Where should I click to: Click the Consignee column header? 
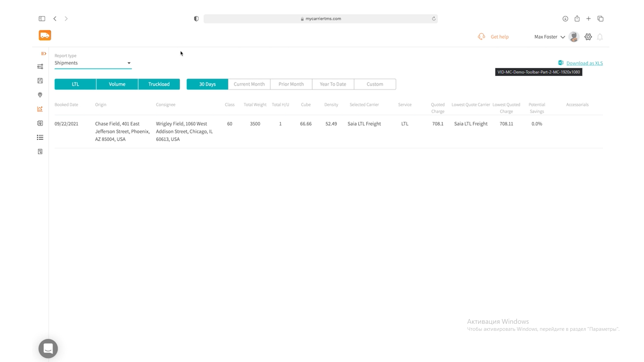[x=165, y=104]
